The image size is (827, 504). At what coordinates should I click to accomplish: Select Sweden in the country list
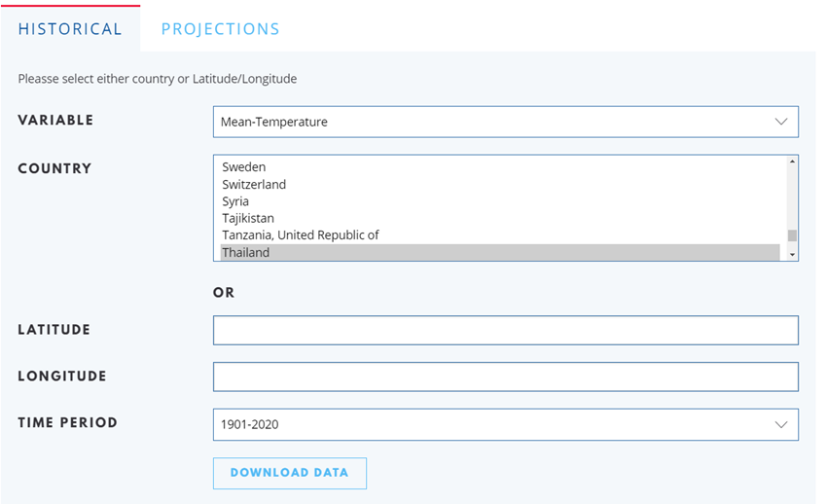coord(244,167)
